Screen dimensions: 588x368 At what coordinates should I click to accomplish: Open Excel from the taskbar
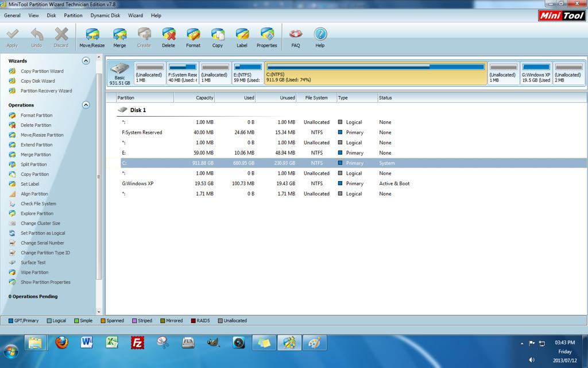point(112,343)
